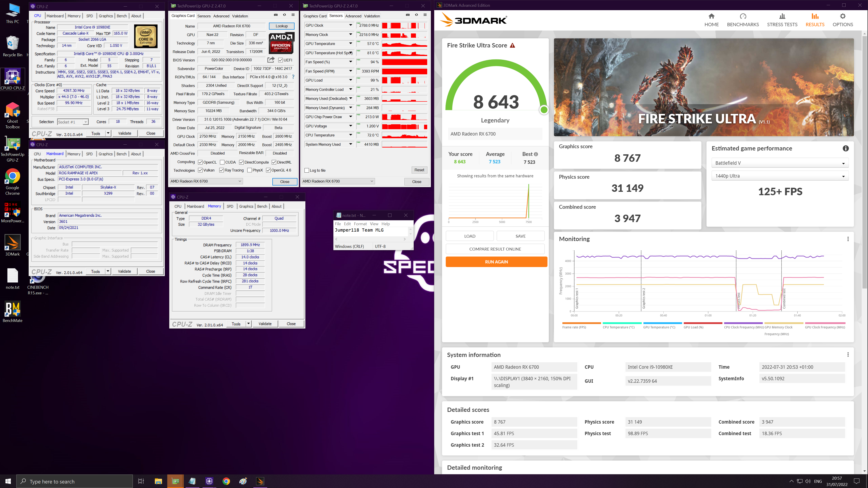
Task: Toggle the UEFI checkbox in GPU-Z
Action: point(280,60)
